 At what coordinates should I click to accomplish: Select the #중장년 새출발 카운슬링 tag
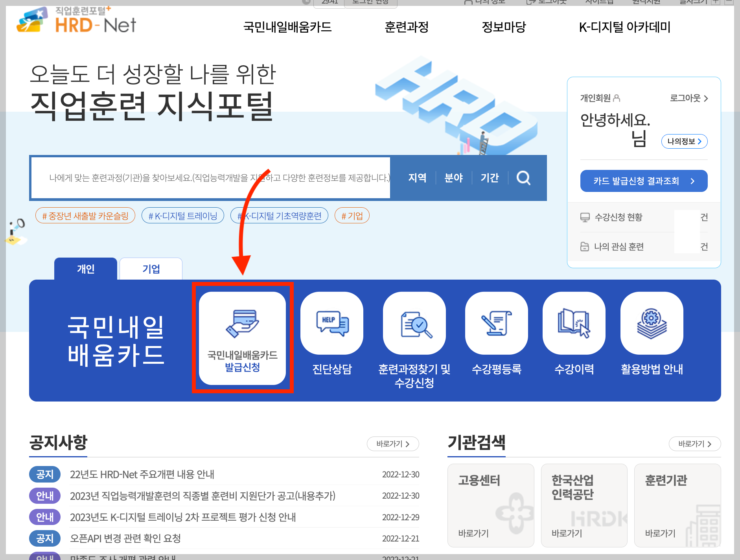85,216
